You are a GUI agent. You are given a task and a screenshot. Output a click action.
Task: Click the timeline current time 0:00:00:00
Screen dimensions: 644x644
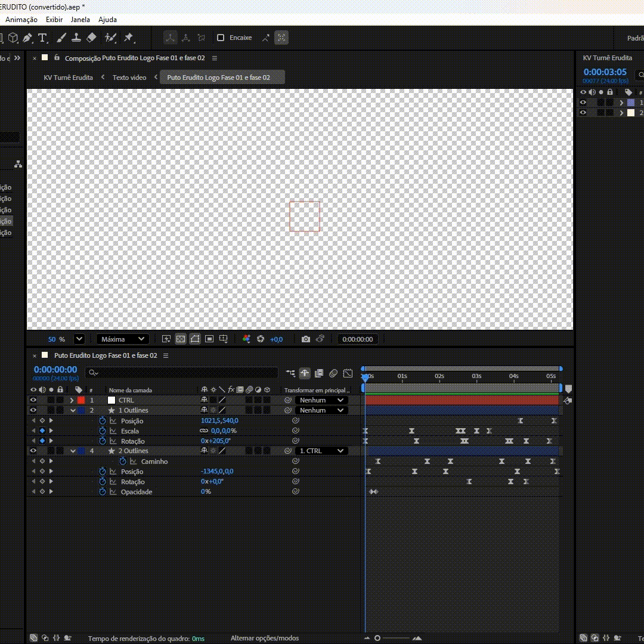(55, 370)
